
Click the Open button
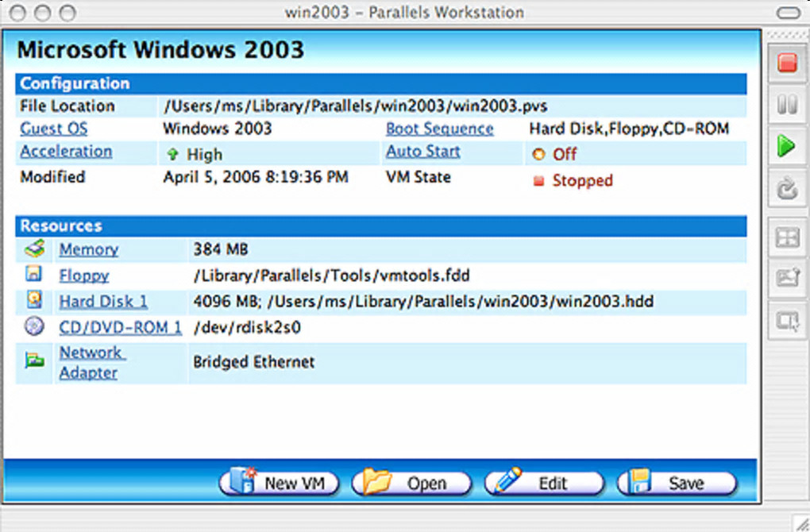click(x=411, y=483)
